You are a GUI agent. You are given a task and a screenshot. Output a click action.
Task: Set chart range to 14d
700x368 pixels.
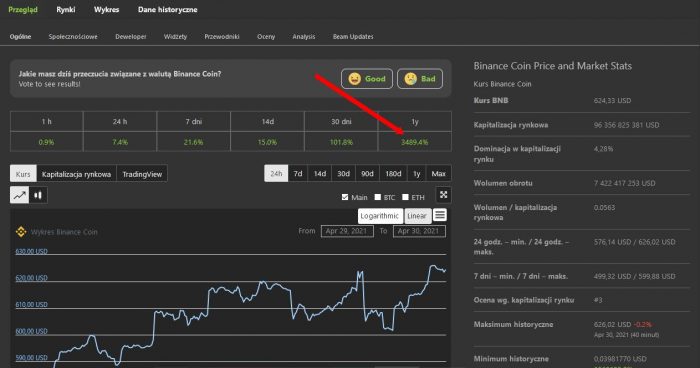320,173
